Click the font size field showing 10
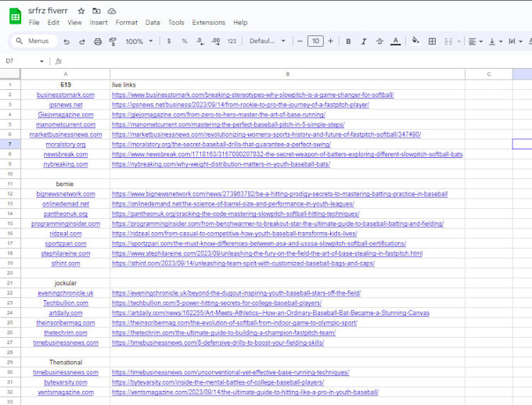Image resolution: width=532 pixels, height=405 pixels. pos(315,41)
